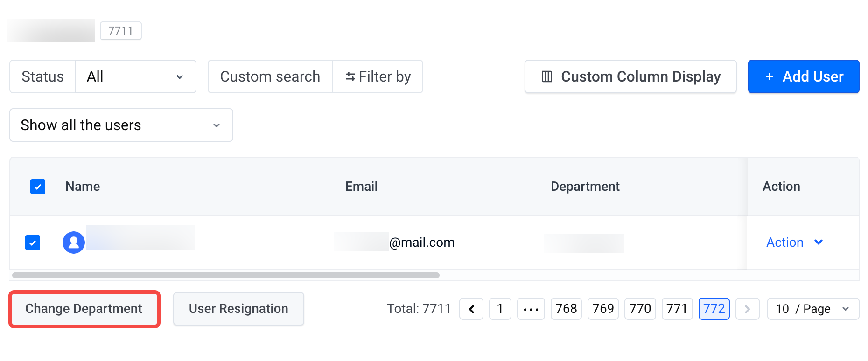868x361 pixels.
Task: Click the horizontal table scrollbar
Action: pyautogui.click(x=226, y=275)
